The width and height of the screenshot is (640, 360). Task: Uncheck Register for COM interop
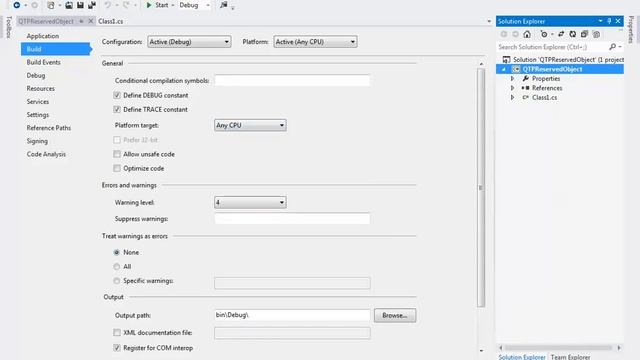[x=117, y=348]
